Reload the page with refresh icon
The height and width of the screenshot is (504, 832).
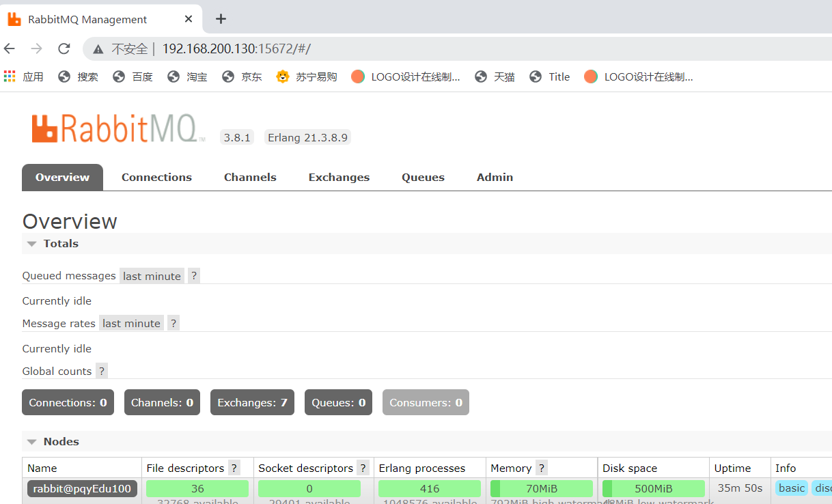pyautogui.click(x=64, y=48)
